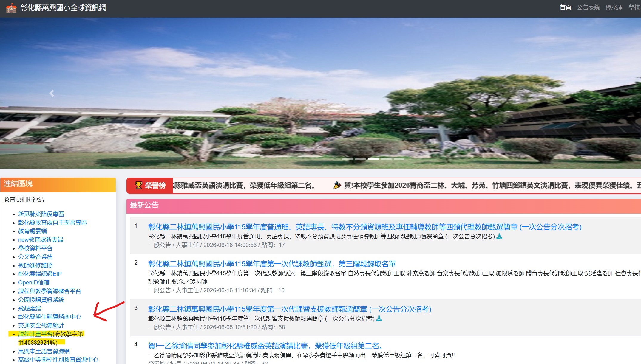Open the 高級中等學校性別教育資源中心 link
641x364 pixels.
click(x=58, y=360)
